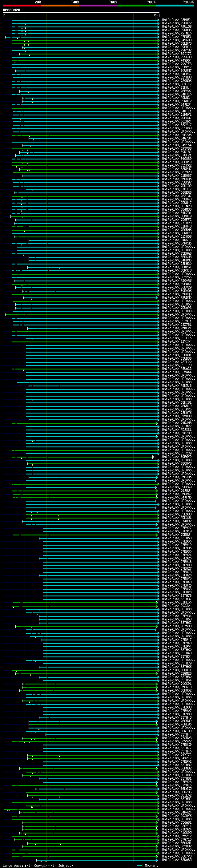Click UniRef100_P49688 hit label
This screenshot has width=197, height=868.
[x=177, y=40]
